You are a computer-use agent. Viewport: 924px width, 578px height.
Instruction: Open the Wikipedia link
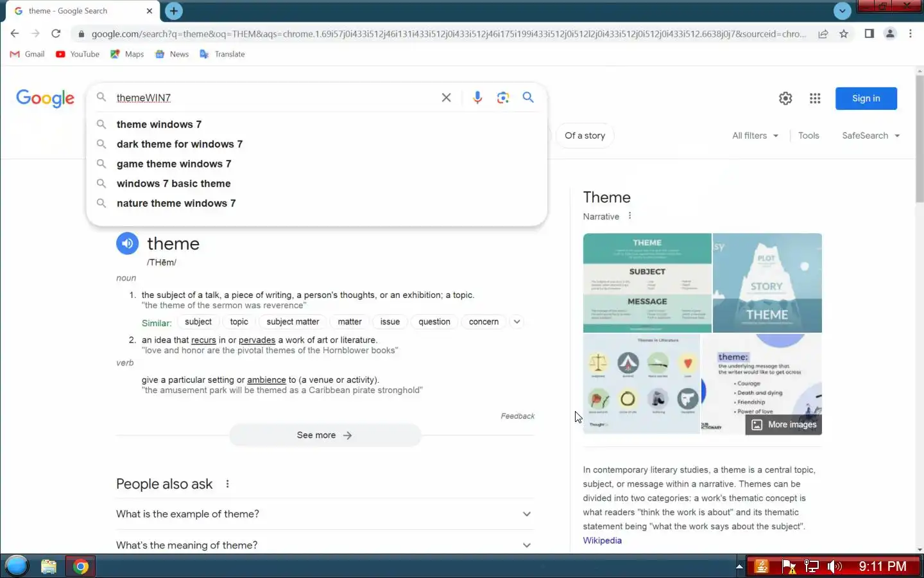point(602,540)
